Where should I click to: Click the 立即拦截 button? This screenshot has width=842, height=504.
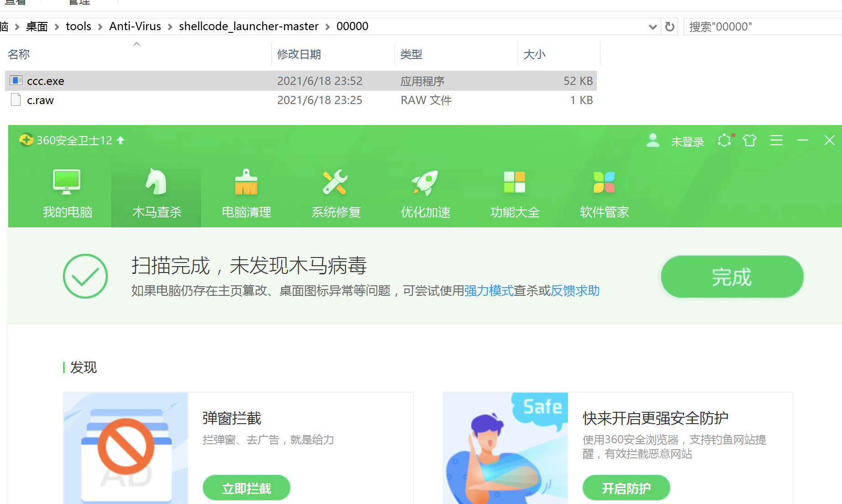pos(247,488)
